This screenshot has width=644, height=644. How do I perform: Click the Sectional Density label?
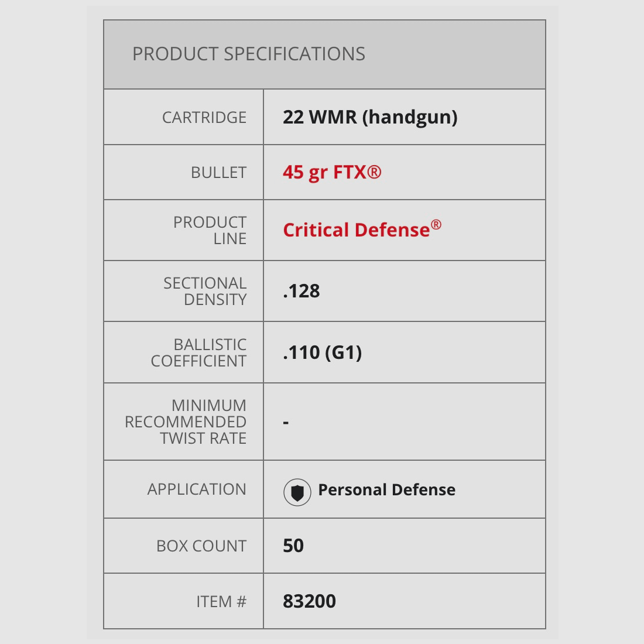pyautogui.click(x=205, y=291)
